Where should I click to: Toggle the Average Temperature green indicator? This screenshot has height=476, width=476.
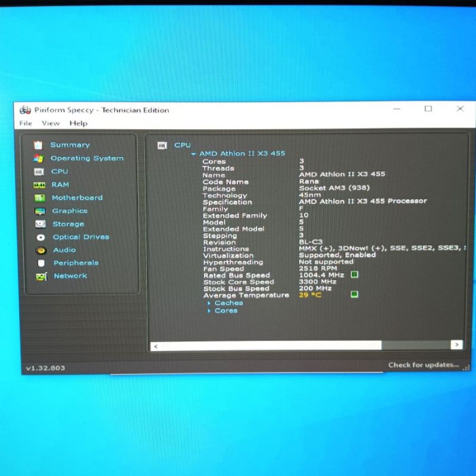[x=354, y=295]
